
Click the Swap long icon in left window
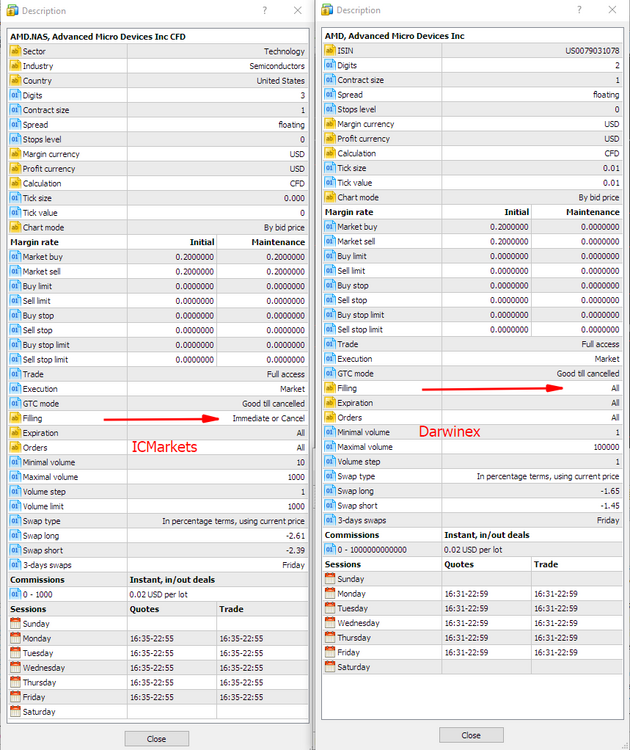(15, 535)
